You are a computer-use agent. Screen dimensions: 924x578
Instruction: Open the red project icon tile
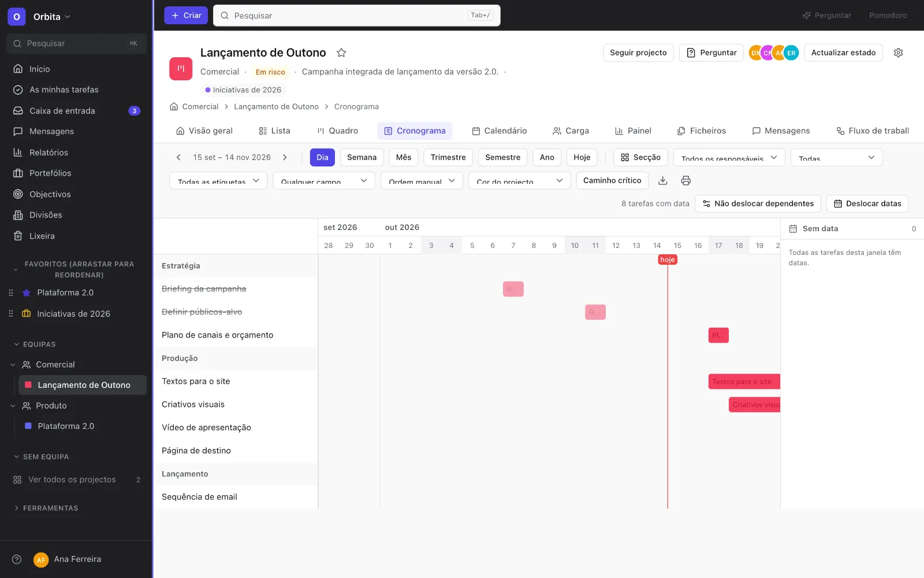click(181, 68)
